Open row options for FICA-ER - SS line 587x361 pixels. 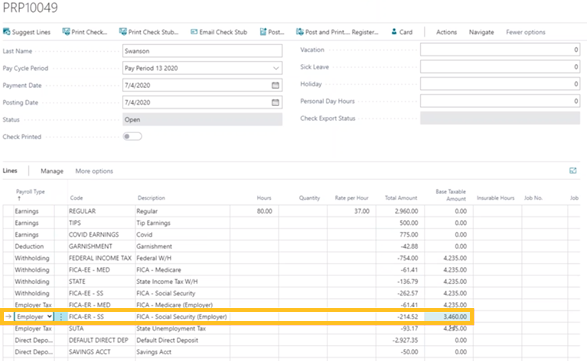click(61, 317)
